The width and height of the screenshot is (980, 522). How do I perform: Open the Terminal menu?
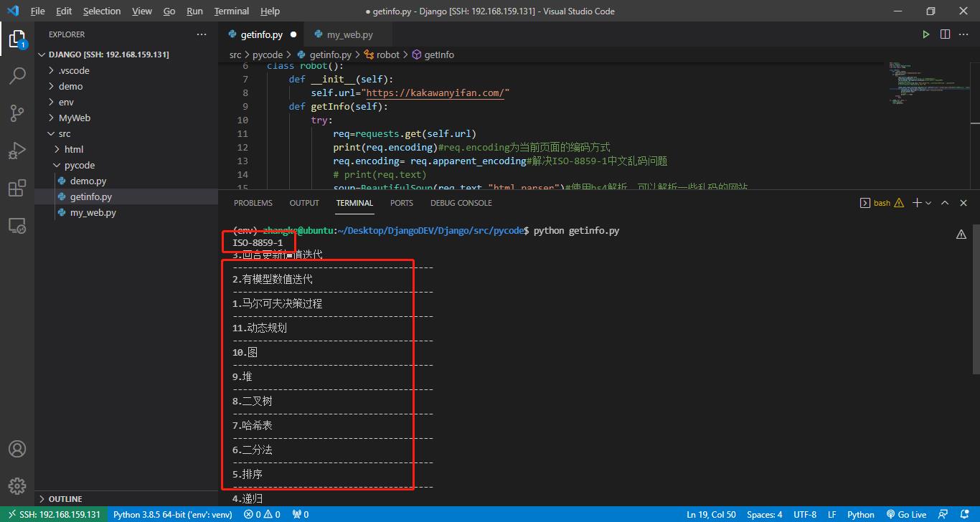[x=232, y=11]
